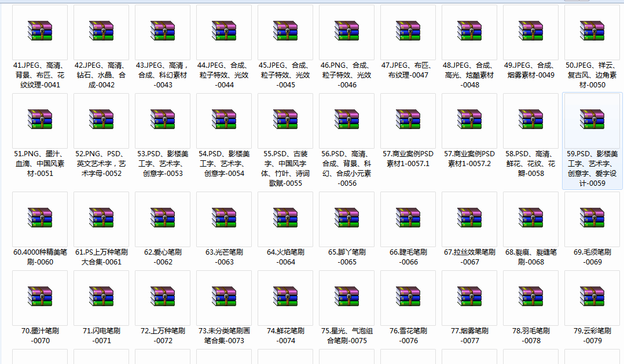Click the 62.爱心笔刷 archive icon
Screen dimensions: 624x364
tap(162, 220)
